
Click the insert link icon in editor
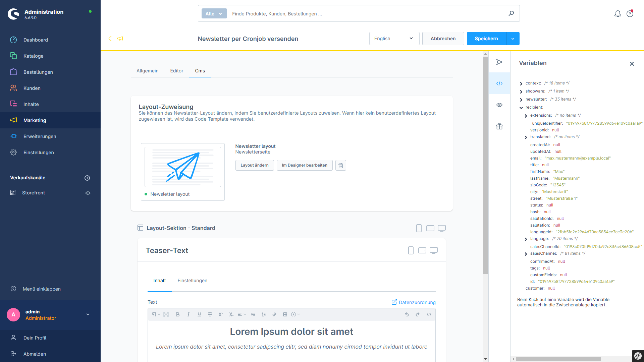pyautogui.click(x=274, y=314)
